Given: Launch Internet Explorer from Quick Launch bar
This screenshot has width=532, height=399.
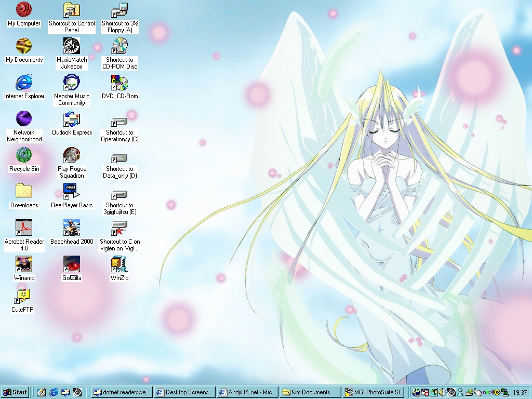Looking at the screenshot, I should tap(54, 392).
